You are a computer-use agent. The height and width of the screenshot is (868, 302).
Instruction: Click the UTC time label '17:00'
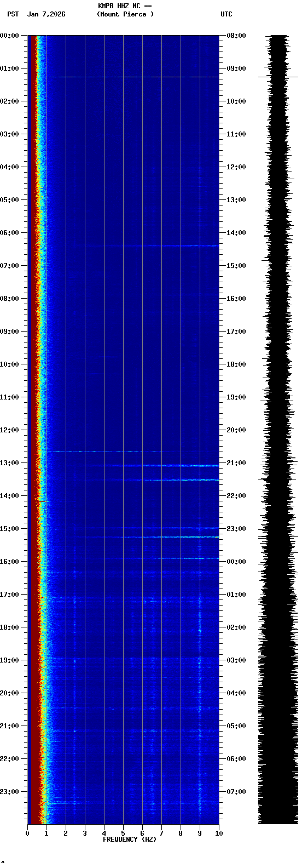[x=236, y=332]
